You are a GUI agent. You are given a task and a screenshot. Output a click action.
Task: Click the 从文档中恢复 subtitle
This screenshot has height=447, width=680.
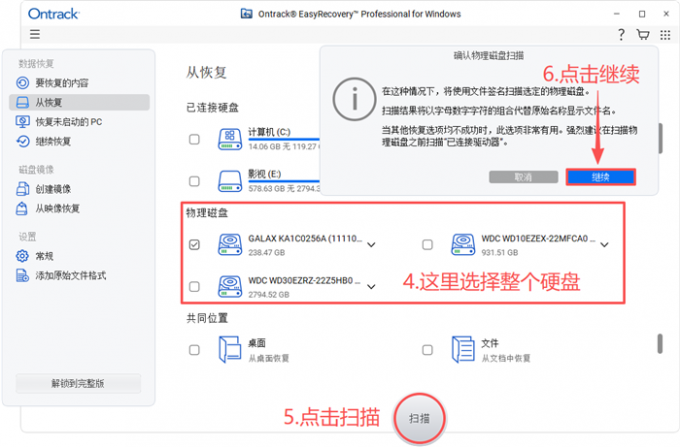pyautogui.click(x=506, y=358)
